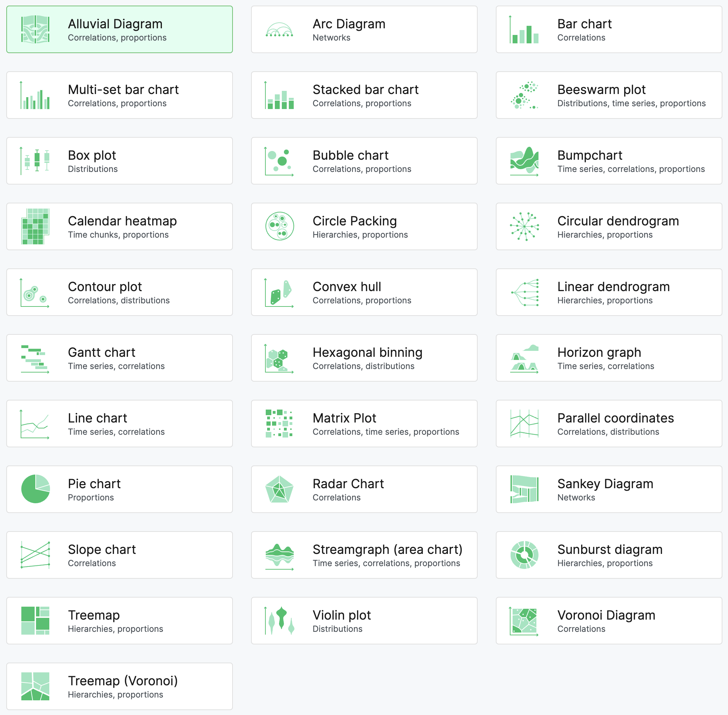Click the Circle Packing icon
Image resolution: width=728 pixels, height=715 pixels.
coord(279,226)
